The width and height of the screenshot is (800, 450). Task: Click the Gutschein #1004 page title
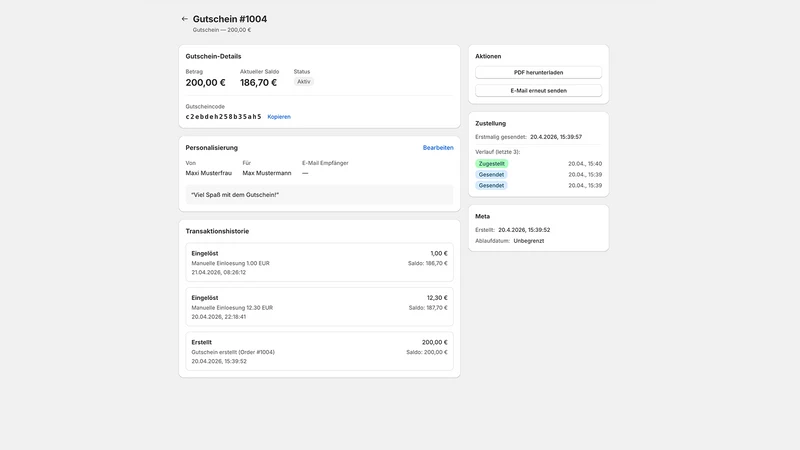tap(230, 19)
